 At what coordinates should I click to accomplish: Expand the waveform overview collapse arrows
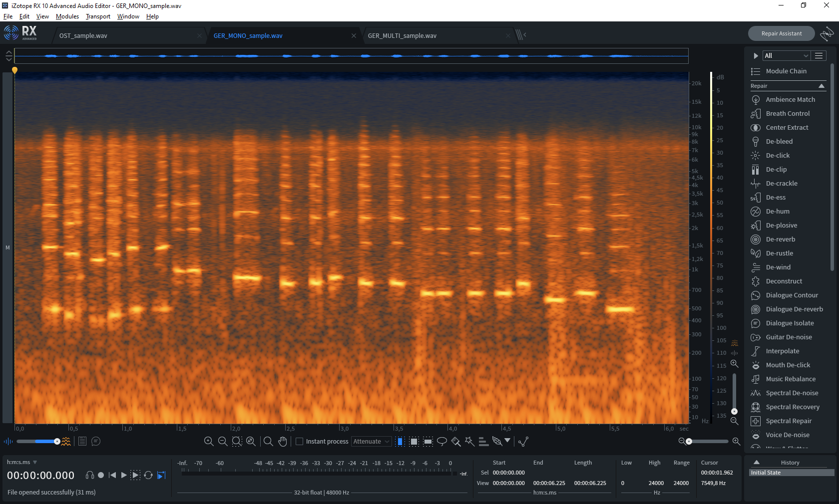tap(8, 56)
